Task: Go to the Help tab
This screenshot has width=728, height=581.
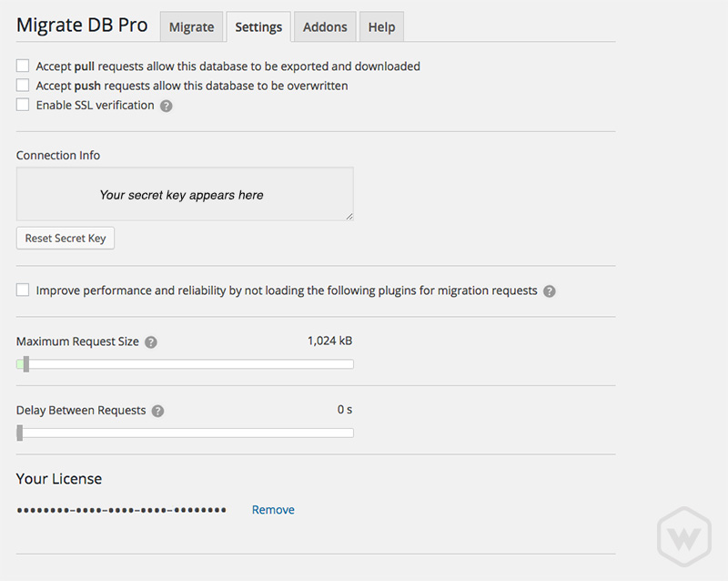Action: pos(381,27)
